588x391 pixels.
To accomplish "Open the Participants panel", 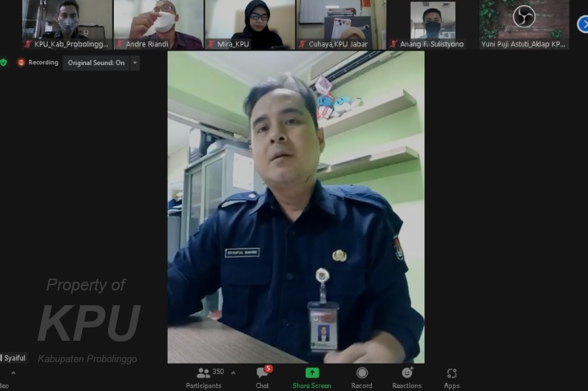I will click(203, 377).
